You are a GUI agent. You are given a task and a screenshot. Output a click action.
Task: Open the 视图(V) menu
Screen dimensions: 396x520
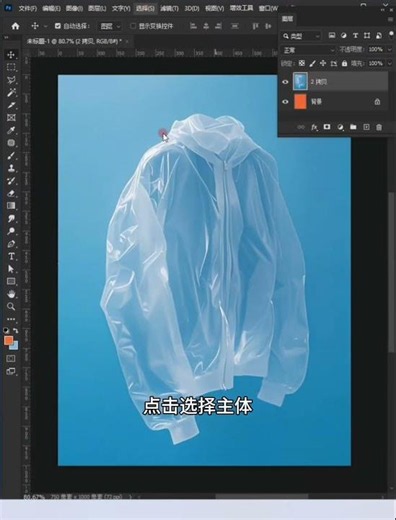pyautogui.click(x=214, y=8)
